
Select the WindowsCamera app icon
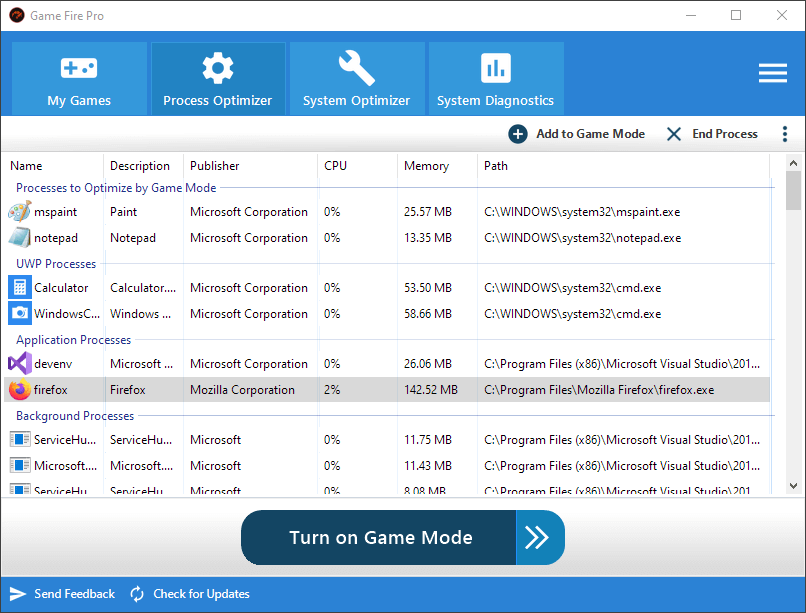pos(20,313)
